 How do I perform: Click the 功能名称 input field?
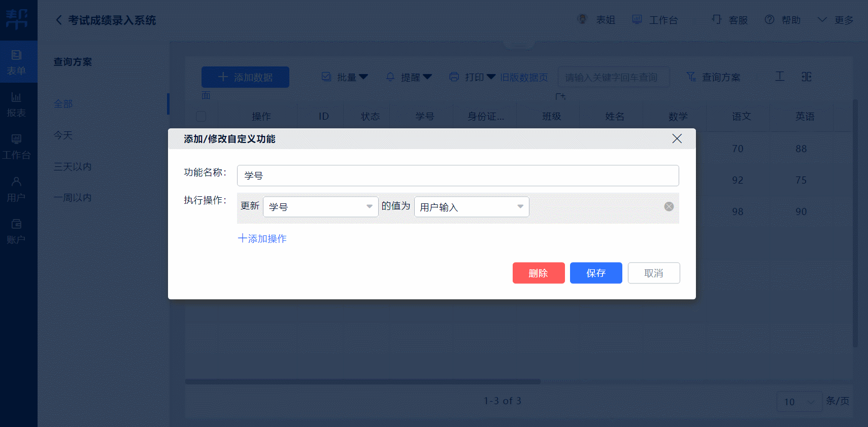458,175
